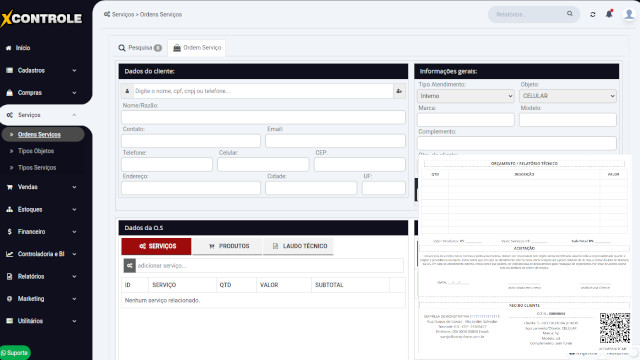Click the person icon beside client search
640x360 pixels.
127,91
